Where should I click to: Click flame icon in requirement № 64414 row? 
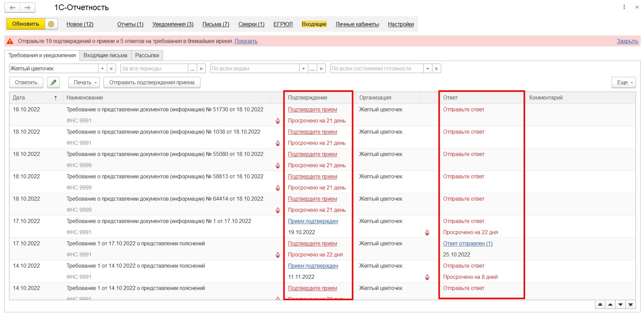[278, 210]
